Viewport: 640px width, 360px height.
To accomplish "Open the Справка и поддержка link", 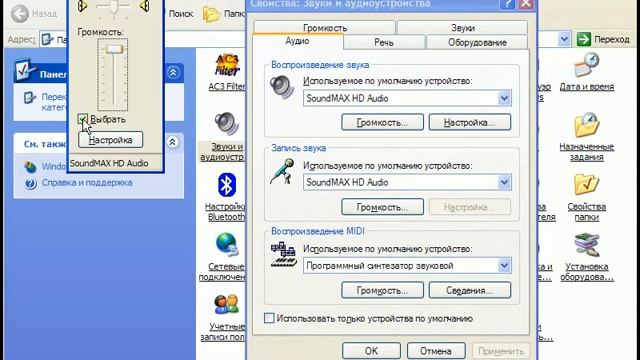I will click(x=87, y=183).
